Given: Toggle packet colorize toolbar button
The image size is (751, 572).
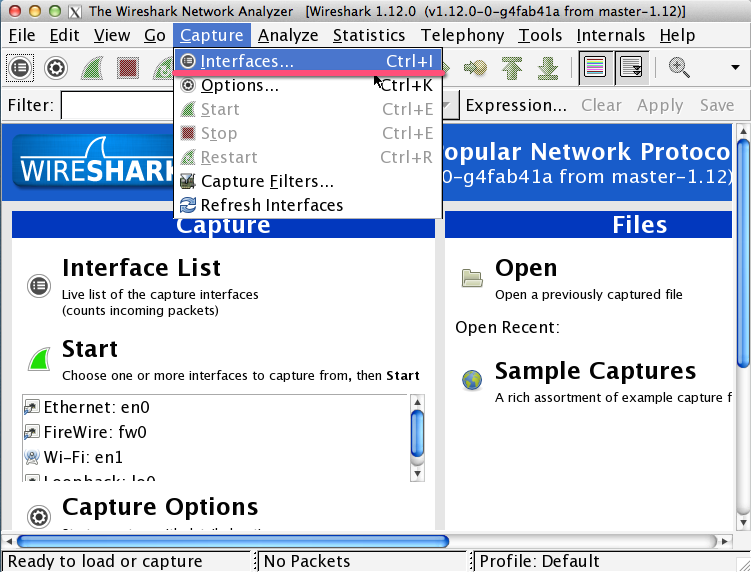Looking at the screenshot, I should [595, 68].
